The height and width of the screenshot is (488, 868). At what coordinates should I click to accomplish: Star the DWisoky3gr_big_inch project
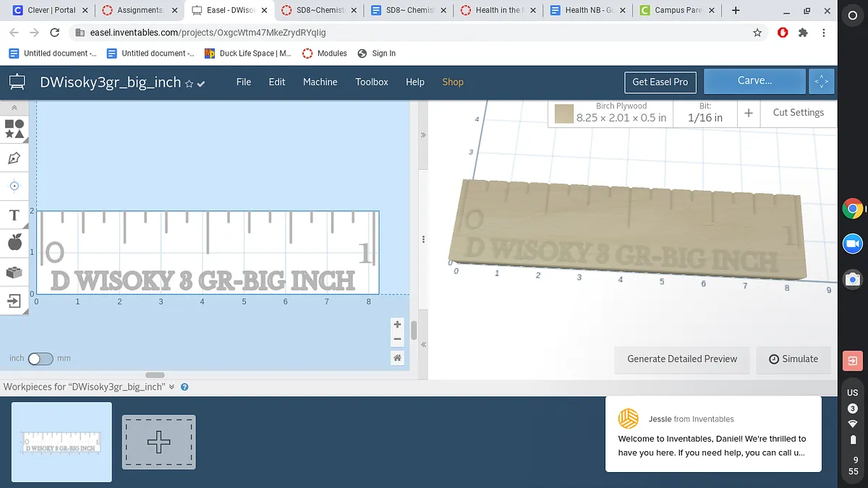(x=190, y=84)
